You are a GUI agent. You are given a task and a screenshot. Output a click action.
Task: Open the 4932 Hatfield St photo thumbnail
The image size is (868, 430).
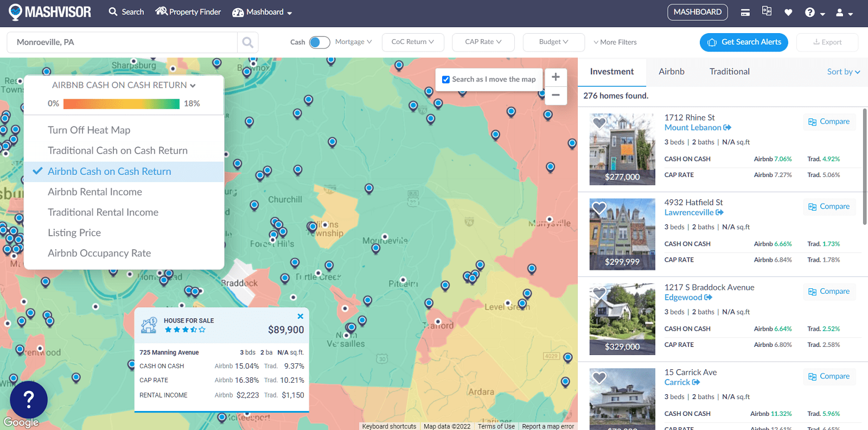click(x=622, y=234)
